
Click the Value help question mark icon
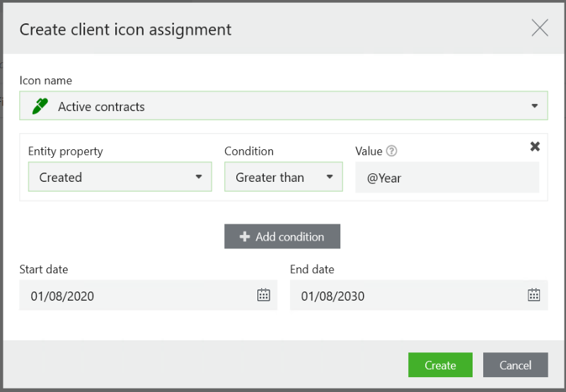coord(391,151)
